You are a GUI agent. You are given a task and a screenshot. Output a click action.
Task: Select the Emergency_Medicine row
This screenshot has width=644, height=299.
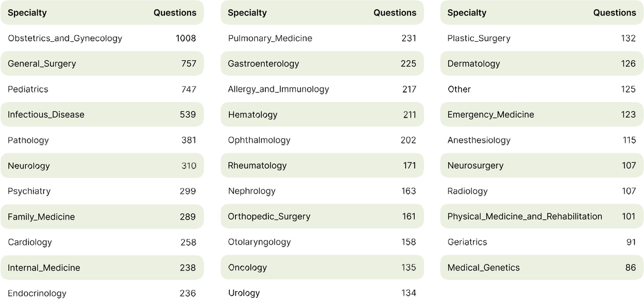pyautogui.click(x=541, y=114)
